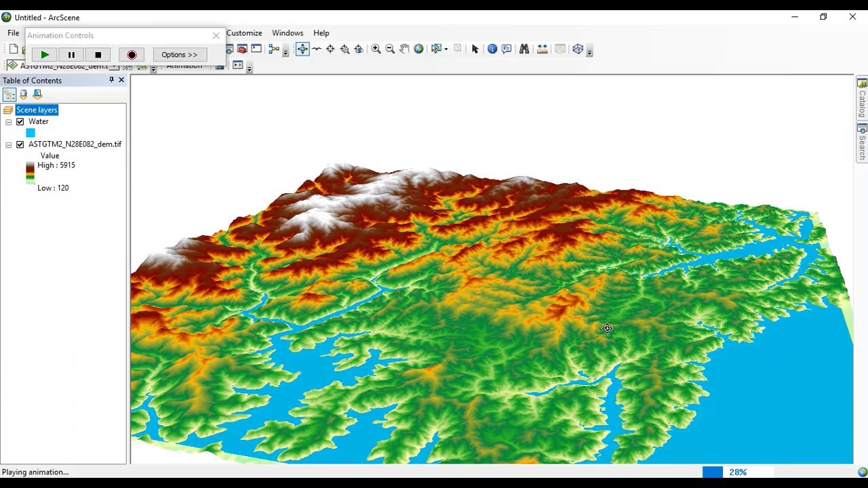Click the Find binoculars icon

pos(524,49)
